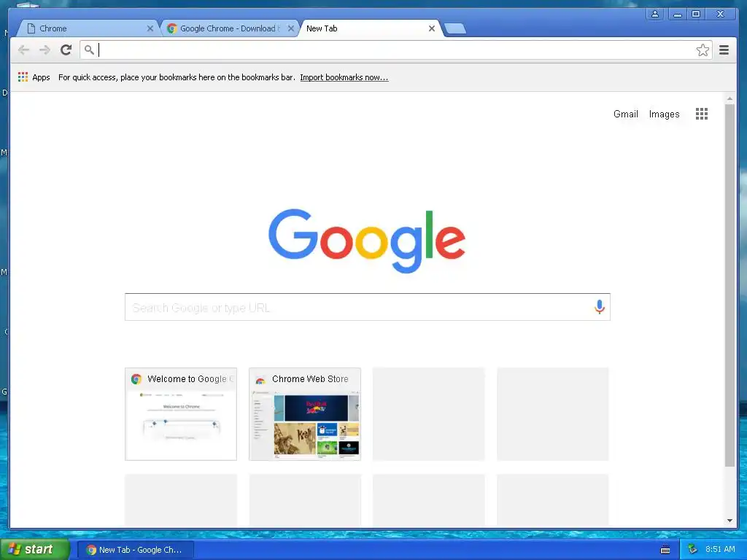
Task: Focus the address bar field
Action: [x=395, y=50]
